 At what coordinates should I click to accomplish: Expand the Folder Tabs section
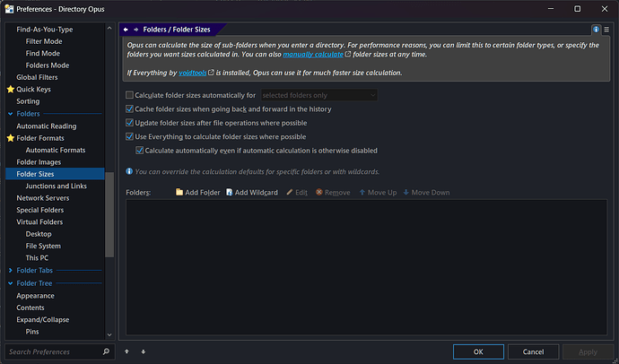coord(11,270)
